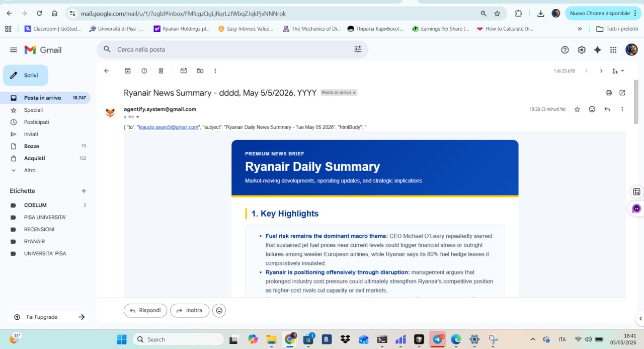Star this message
Viewport: 644px width, 349px height.
click(577, 109)
